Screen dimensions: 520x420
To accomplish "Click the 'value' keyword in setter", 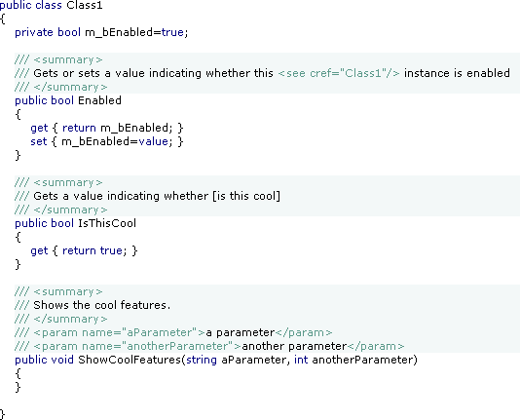I will click(153, 141).
